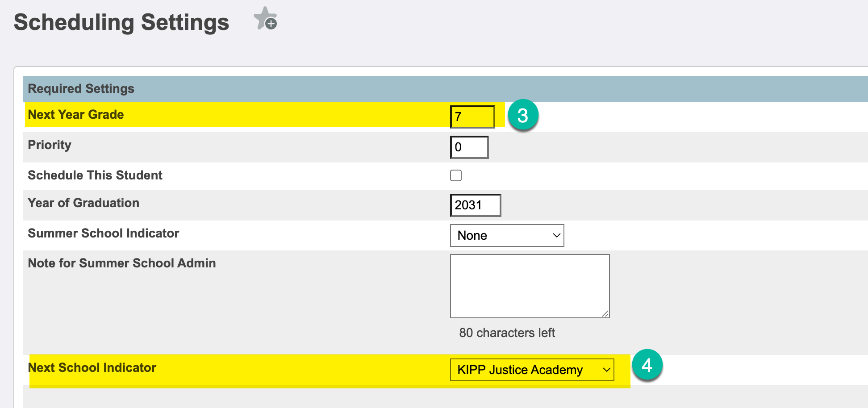Image resolution: width=868 pixels, height=408 pixels.
Task: Enable the Schedule This Student checkbox
Action: pos(456,175)
